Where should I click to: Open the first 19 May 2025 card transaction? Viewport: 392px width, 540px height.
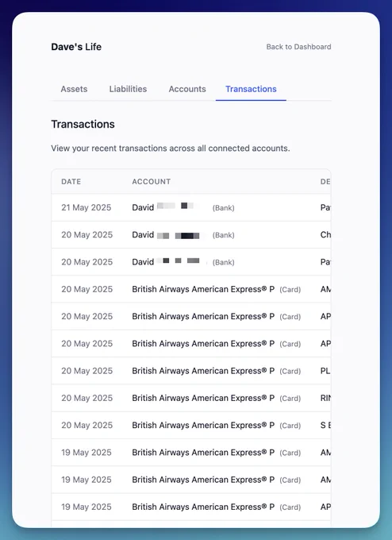(x=191, y=453)
